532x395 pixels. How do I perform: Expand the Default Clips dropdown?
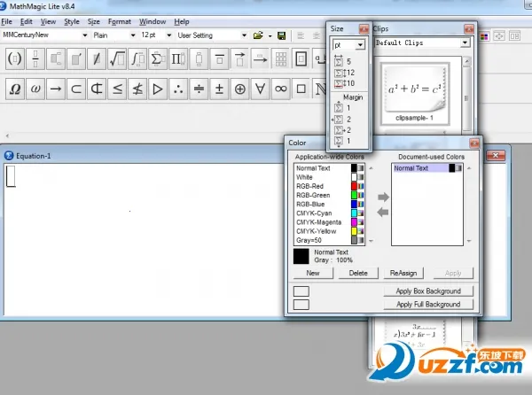coord(465,43)
